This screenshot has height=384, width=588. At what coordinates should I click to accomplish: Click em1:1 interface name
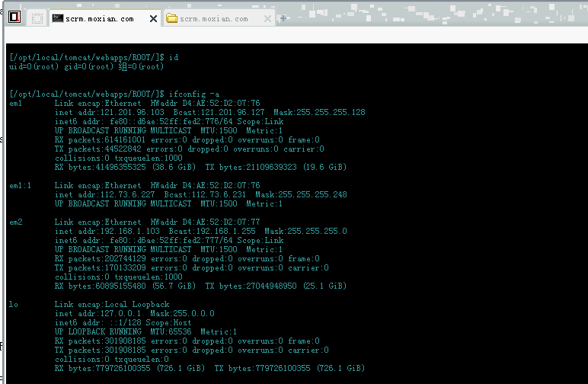pos(21,186)
